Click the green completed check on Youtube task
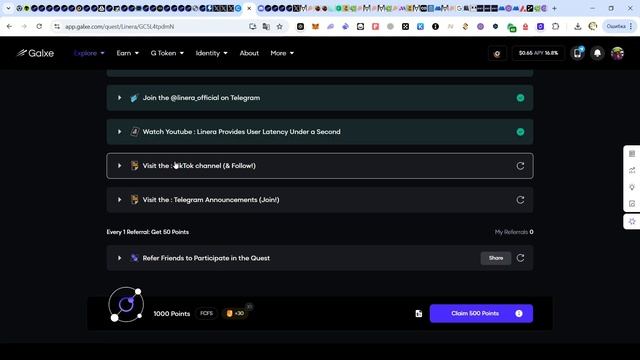Image resolution: width=640 pixels, height=360 pixels. click(520, 132)
